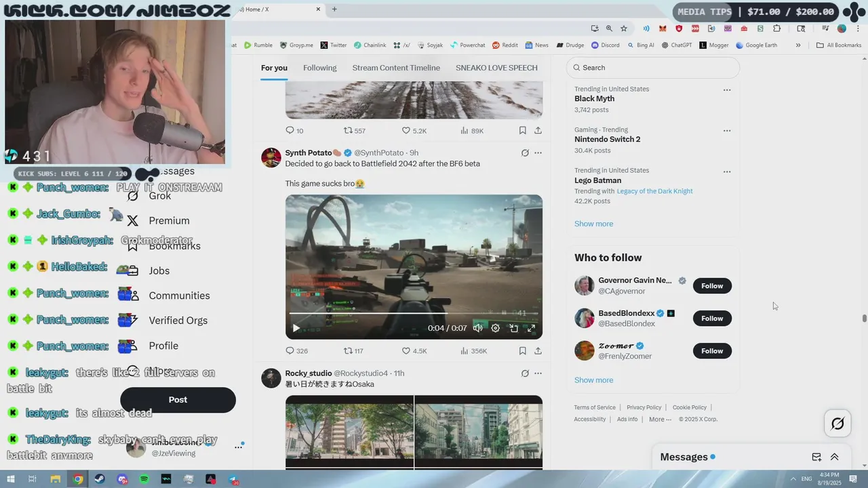Share the top post with 89K views

click(538, 130)
